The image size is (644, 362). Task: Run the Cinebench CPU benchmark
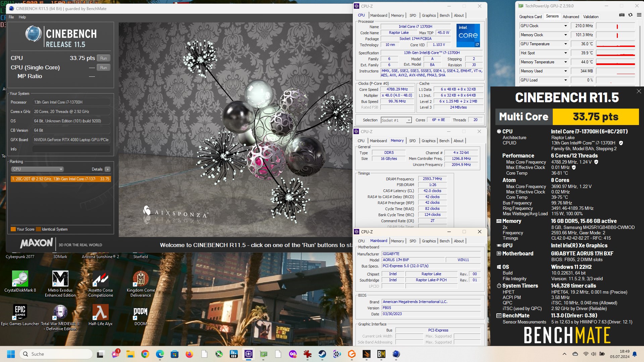coord(104,58)
